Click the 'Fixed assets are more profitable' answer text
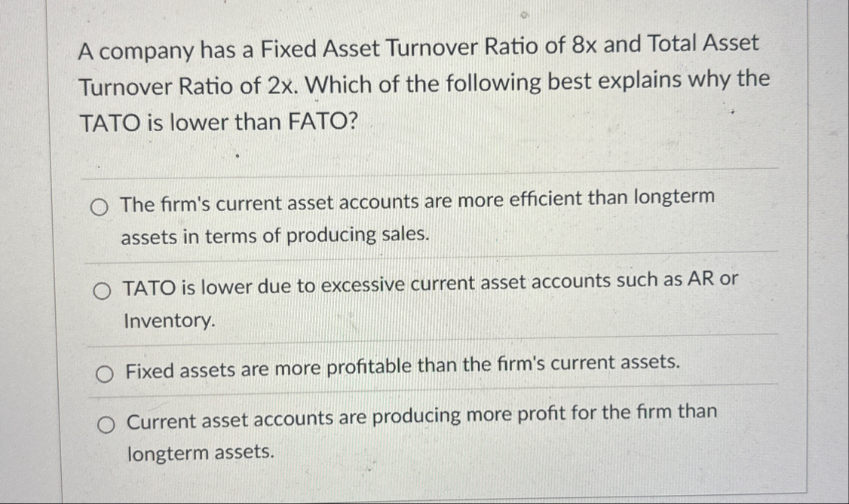The height and width of the screenshot is (504, 849). click(403, 366)
